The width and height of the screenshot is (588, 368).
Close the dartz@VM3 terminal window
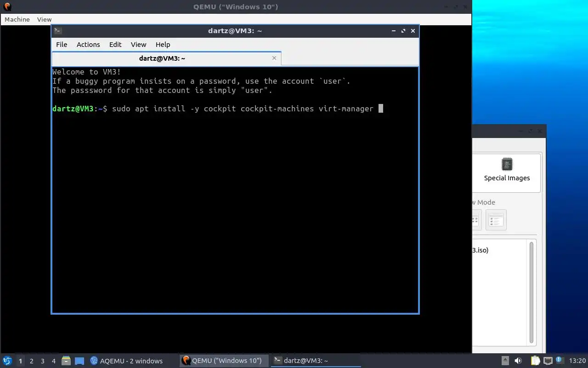(413, 31)
